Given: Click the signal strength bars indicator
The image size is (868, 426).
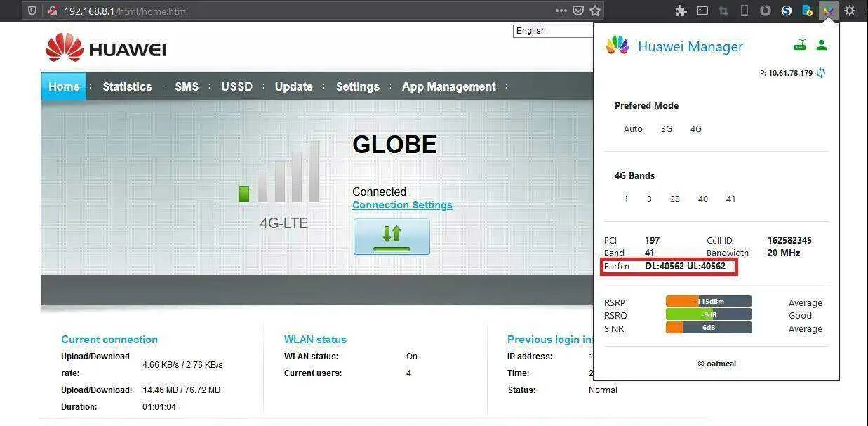Looking at the screenshot, I should click(x=280, y=172).
